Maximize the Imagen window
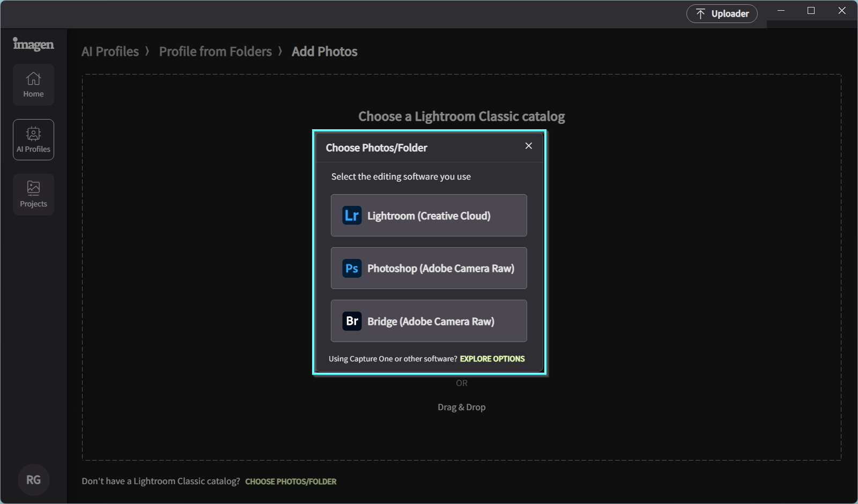858x504 pixels. (x=811, y=11)
